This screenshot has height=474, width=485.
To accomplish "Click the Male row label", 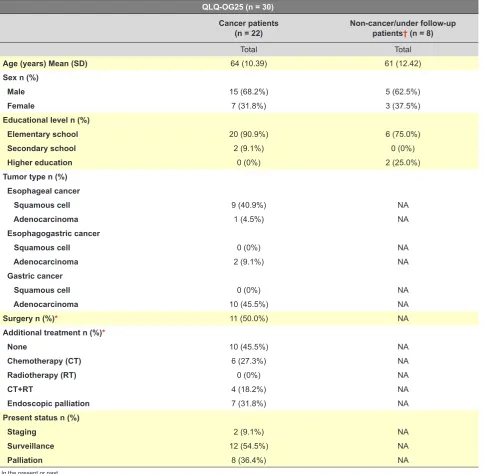I will (x=16, y=92).
